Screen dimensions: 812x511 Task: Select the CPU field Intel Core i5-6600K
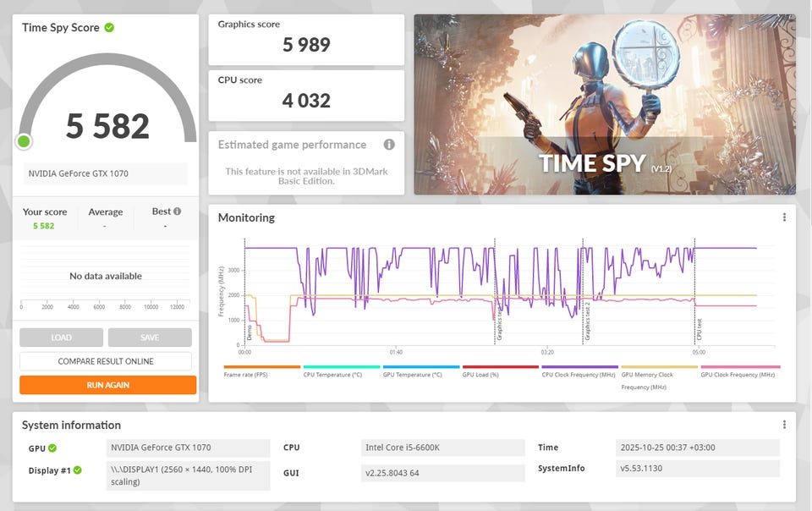(442, 448)
